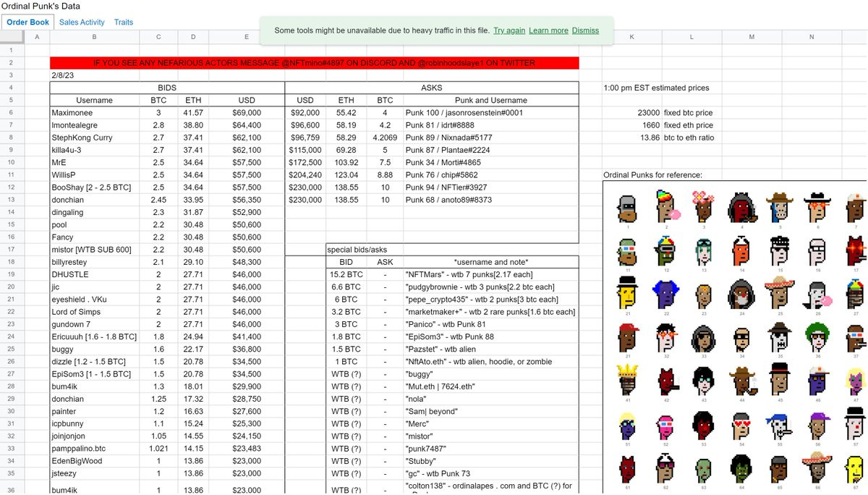Select the 1660 fixed eth price value
The width and height of the screenshot is (868, 495).
[632, 125]
